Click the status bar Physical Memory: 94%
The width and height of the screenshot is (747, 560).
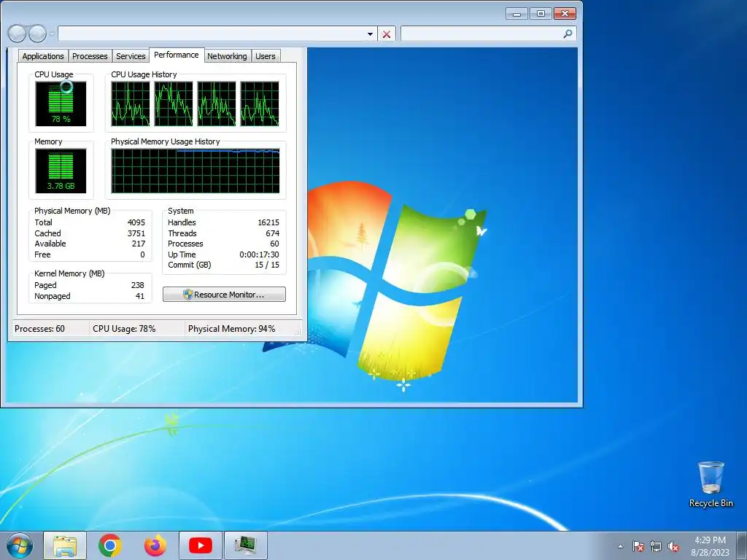tap(231, 329)
